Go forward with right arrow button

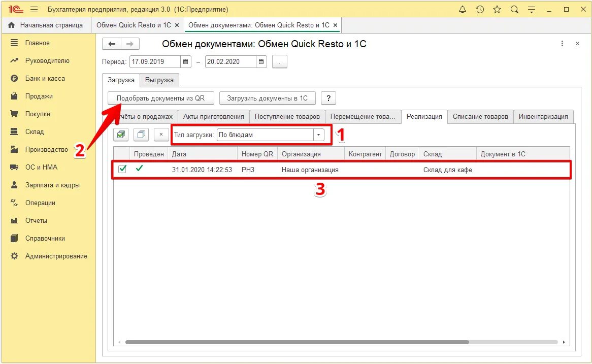[130, 44]
